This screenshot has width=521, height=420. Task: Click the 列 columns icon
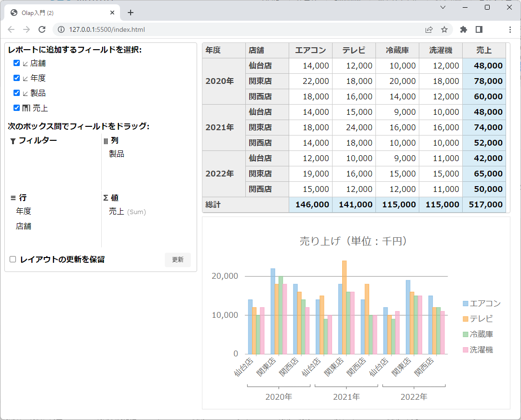pos(106,141)
